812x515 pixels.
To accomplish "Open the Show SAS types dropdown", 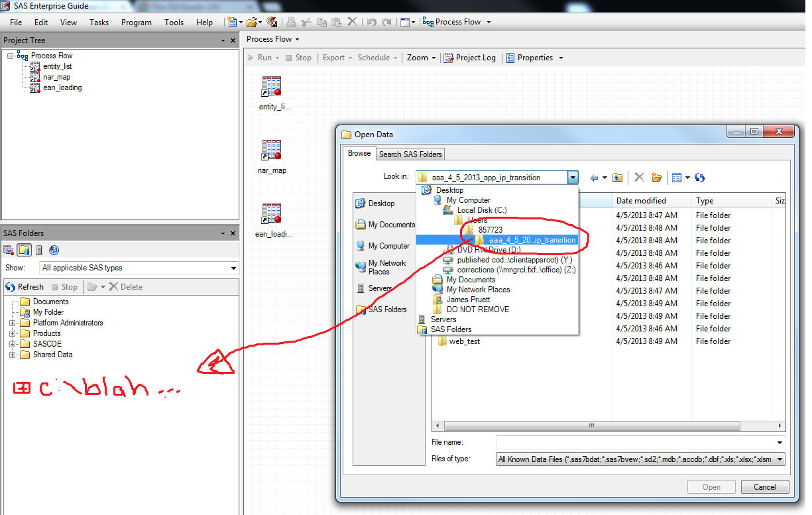I will click(233, 268).
